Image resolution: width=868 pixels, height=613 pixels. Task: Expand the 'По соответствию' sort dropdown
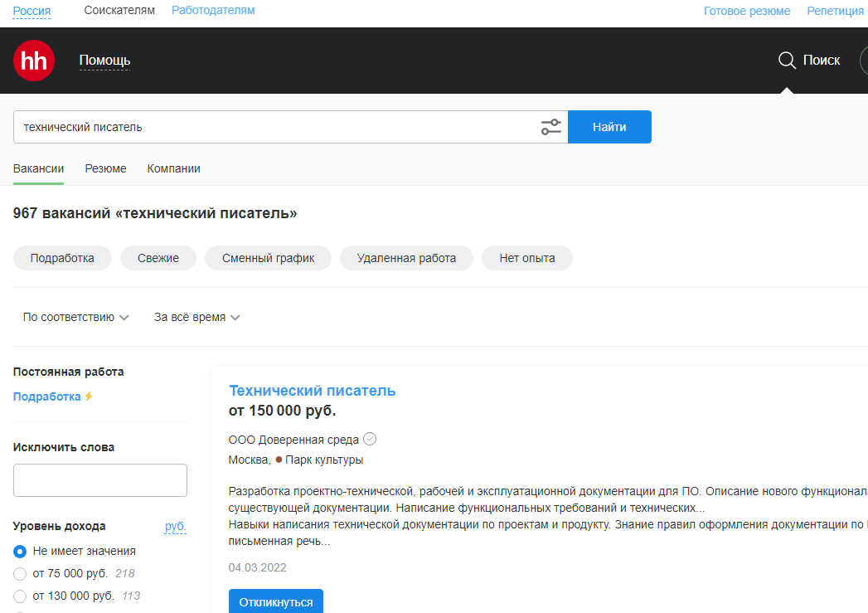75,317
